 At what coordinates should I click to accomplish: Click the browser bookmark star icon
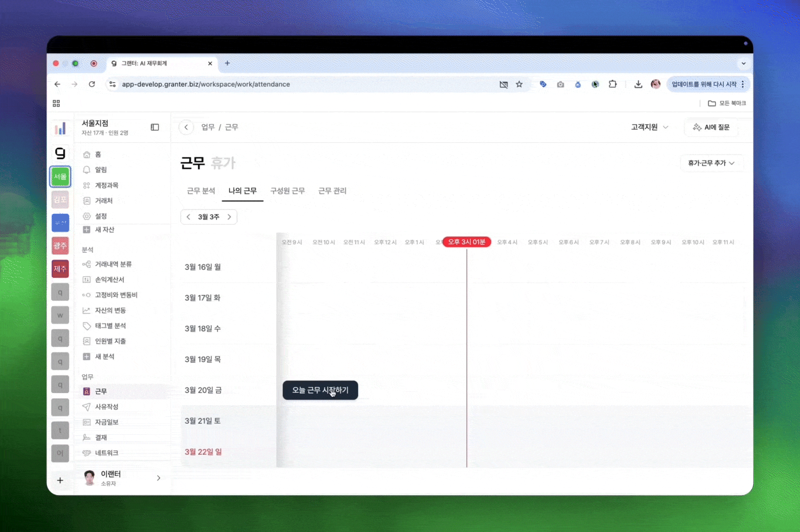(x=519, y=84)
